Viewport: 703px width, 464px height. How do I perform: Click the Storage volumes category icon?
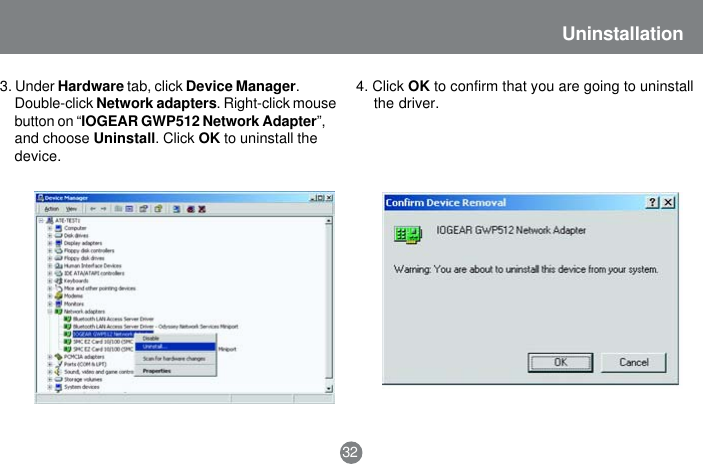coord(58,379)
